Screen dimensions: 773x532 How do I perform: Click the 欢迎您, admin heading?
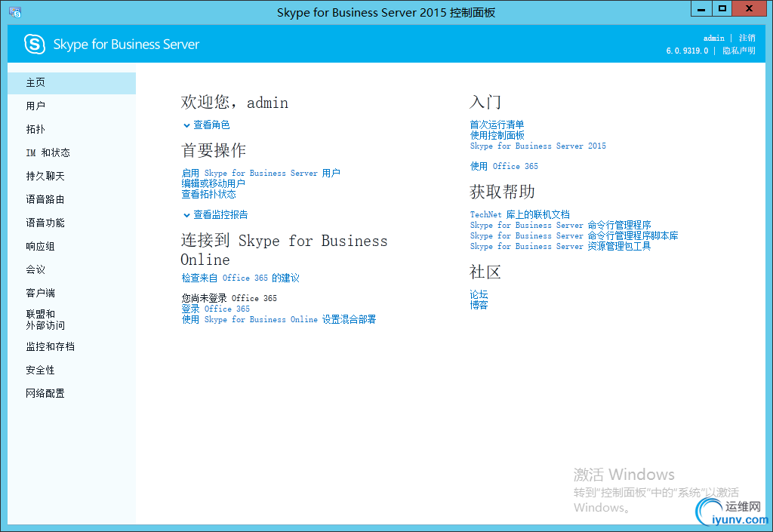point(235,103)
